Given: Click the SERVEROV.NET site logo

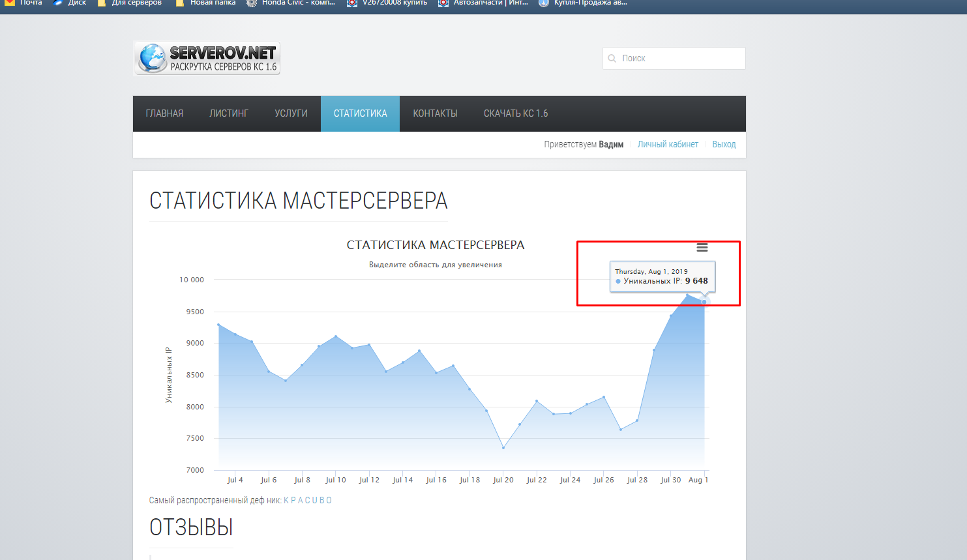Looking at the screenshot, I should [x=207, y=58].
